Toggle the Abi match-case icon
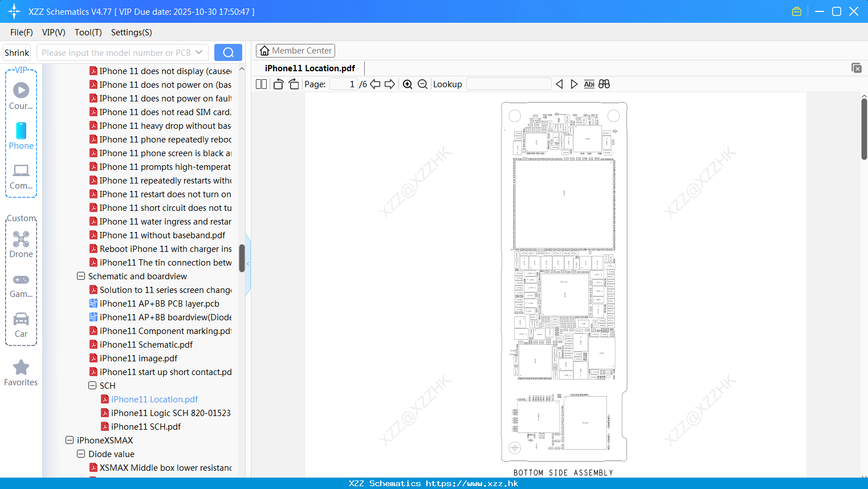868x489 pixels. click(x=589, y=84)
